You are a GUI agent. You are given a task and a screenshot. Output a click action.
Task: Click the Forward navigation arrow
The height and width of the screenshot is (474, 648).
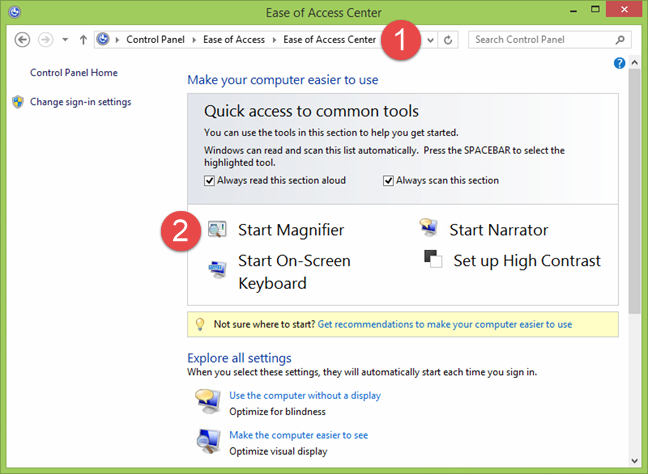45,40
